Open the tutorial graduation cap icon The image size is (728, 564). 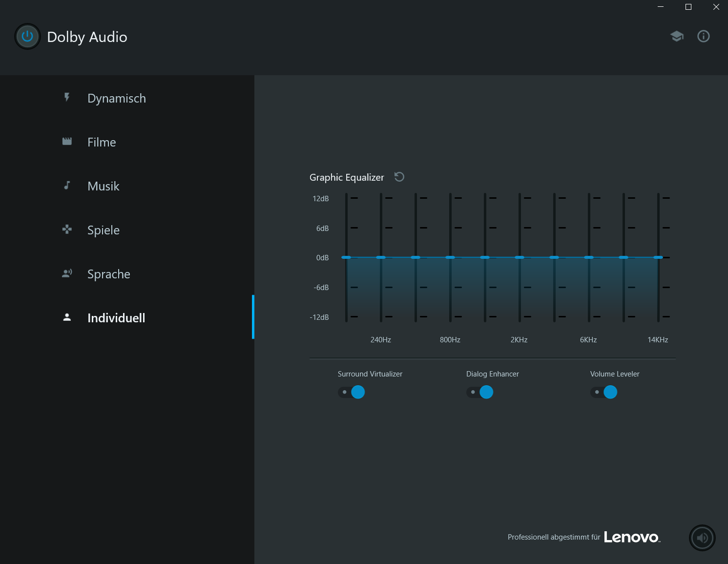click(x=677, y=36)
